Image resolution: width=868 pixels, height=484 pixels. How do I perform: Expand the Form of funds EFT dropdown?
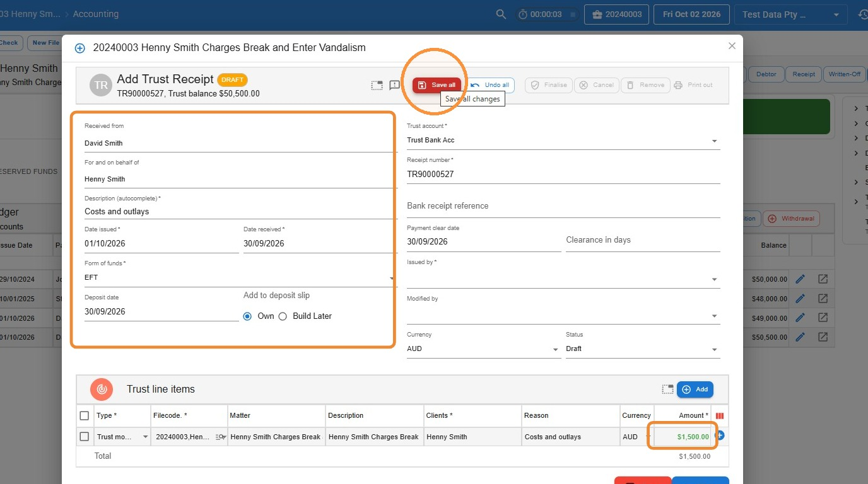point(240,278)
